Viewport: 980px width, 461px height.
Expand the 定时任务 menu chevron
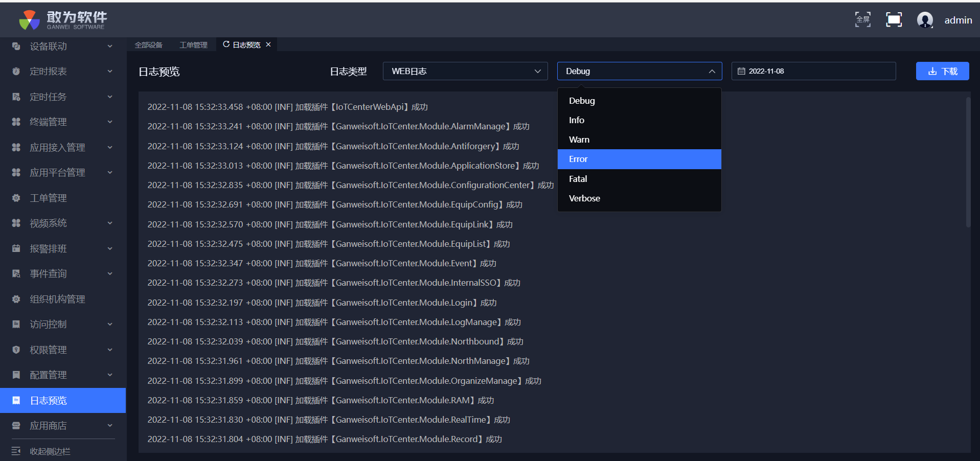[110, 97]
